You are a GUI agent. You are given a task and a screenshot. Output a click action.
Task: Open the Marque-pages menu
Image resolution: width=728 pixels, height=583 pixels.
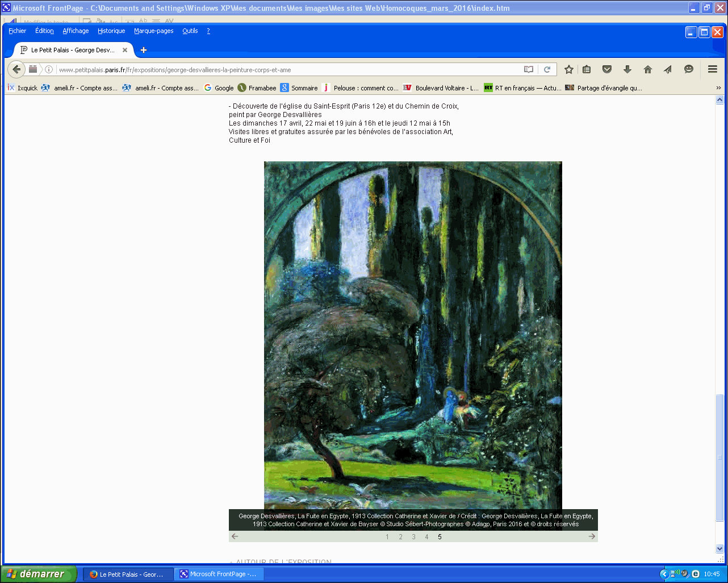(154, 31)
